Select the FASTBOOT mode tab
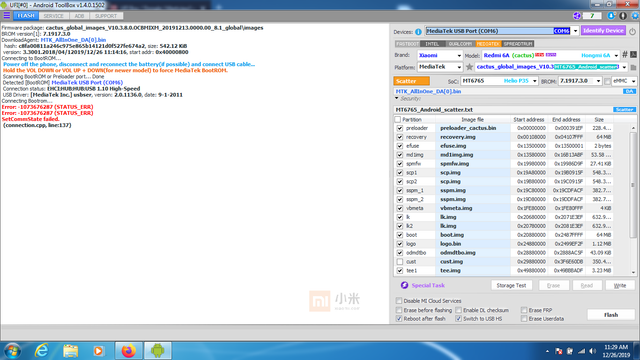 pos(407,44)
